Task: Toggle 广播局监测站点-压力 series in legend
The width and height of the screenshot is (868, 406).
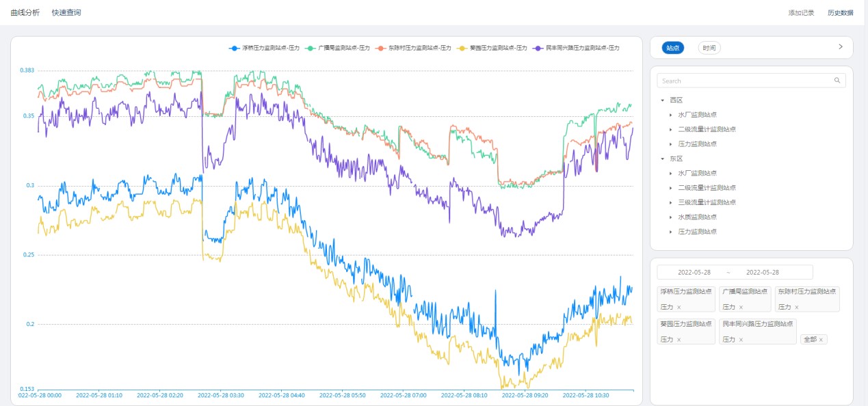Action: point(343,48)
